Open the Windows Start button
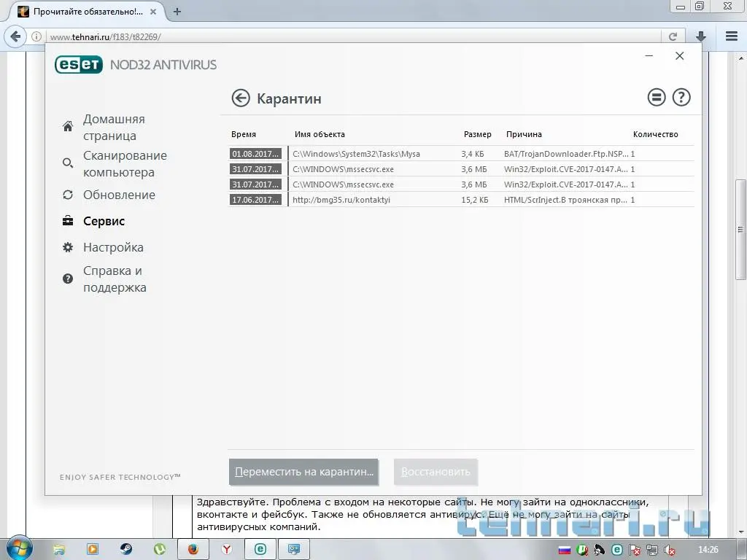The height and width of the screenshot is (560, 747). [x=20, y=548]
